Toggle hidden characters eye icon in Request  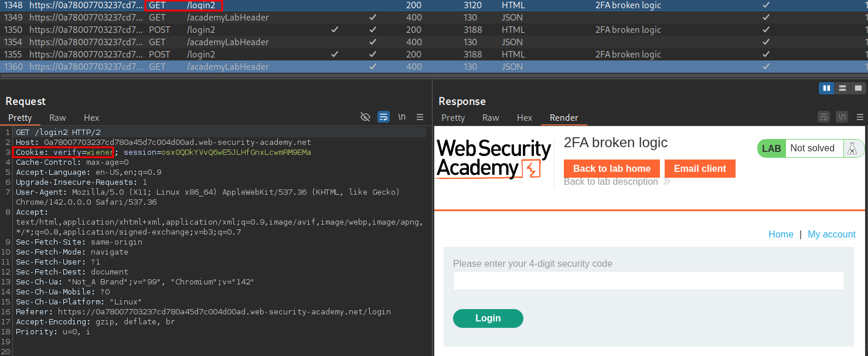pos(365,117)
